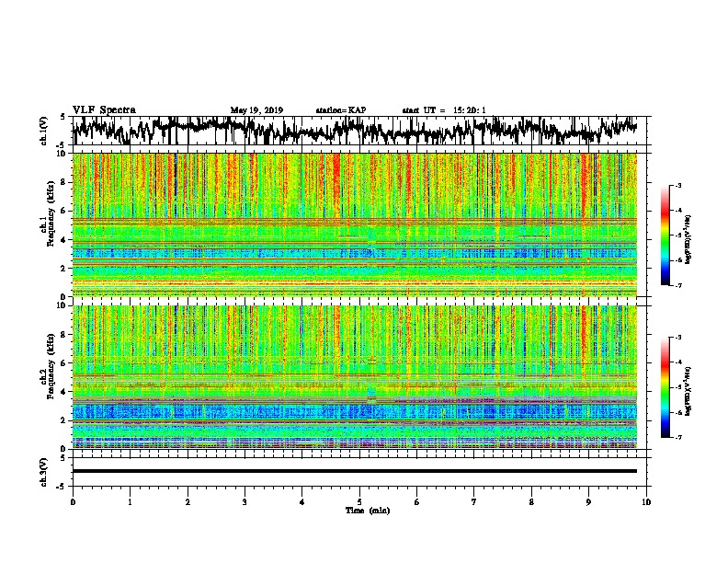Image resolution: width=728 pixels, height=563 pixels.
Task: Click time axis tick label "7"
Action: coord(474,501)
